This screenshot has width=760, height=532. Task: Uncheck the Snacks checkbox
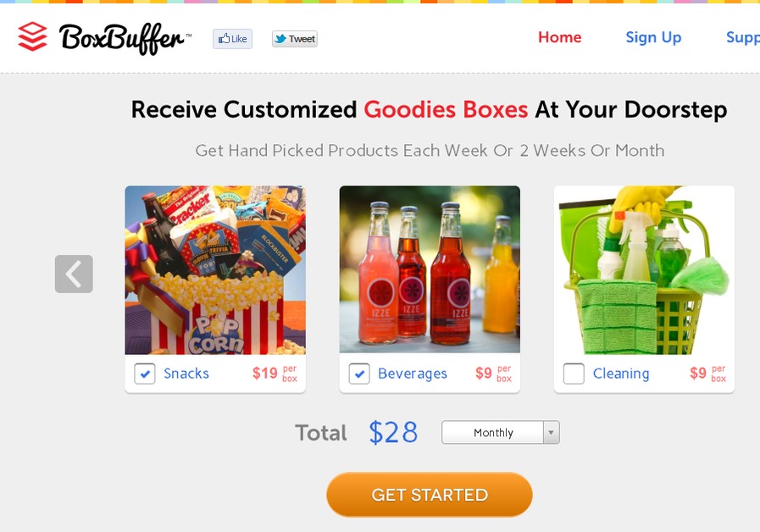[x=144, y=374]
